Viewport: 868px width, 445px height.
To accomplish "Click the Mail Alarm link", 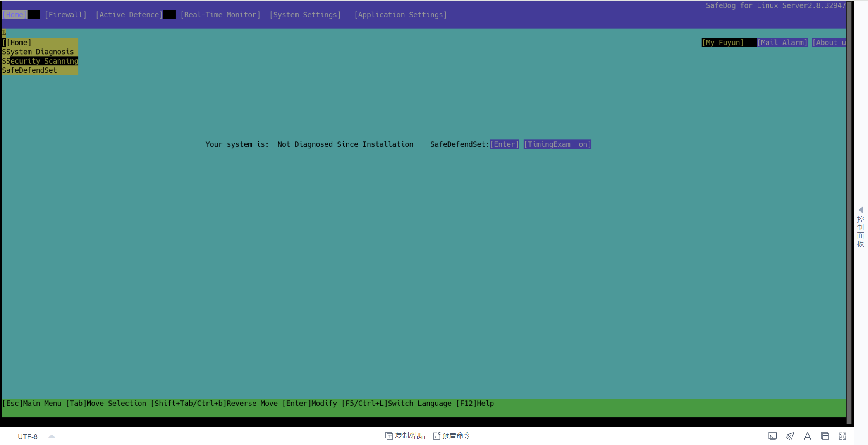I will pyautogui.click(x=782, y=43).
